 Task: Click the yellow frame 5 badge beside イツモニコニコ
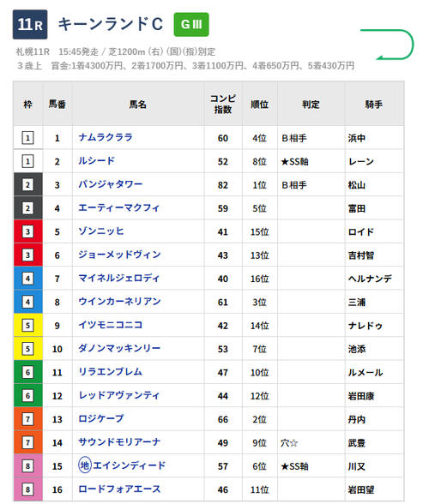27,326
